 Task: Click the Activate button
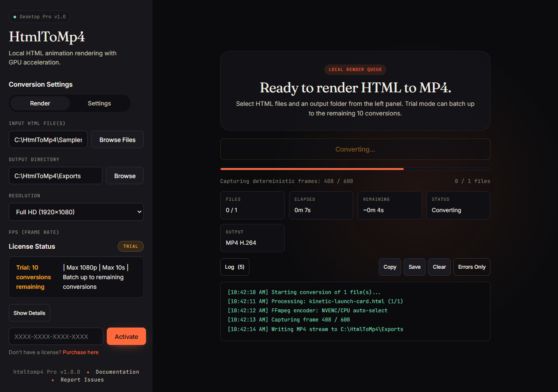pos(126,337)
